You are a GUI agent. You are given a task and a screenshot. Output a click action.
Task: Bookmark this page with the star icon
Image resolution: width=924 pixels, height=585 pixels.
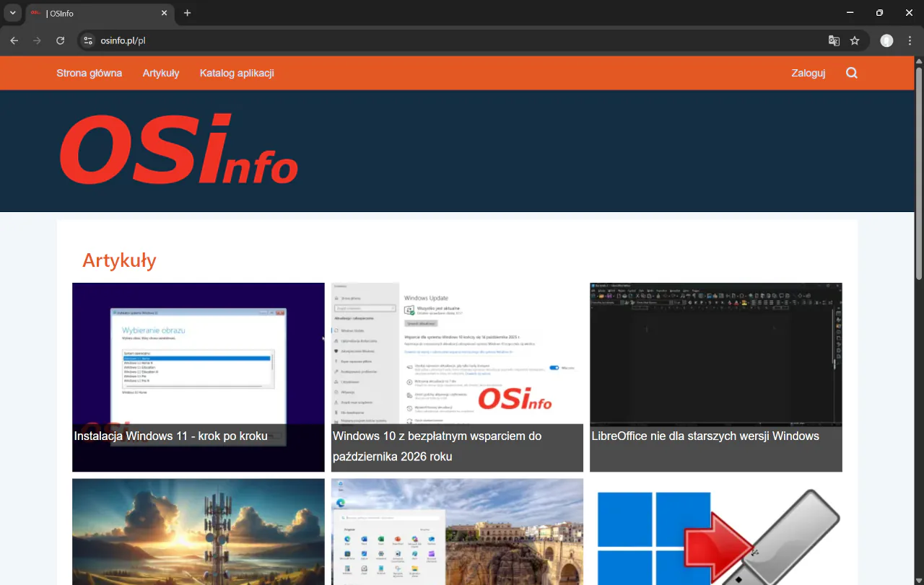855,41
